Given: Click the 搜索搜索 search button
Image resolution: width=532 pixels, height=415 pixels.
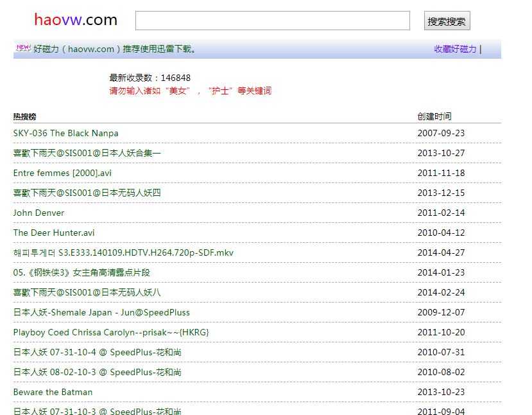Looking at the screenshot, I should (x=447, y=21).
